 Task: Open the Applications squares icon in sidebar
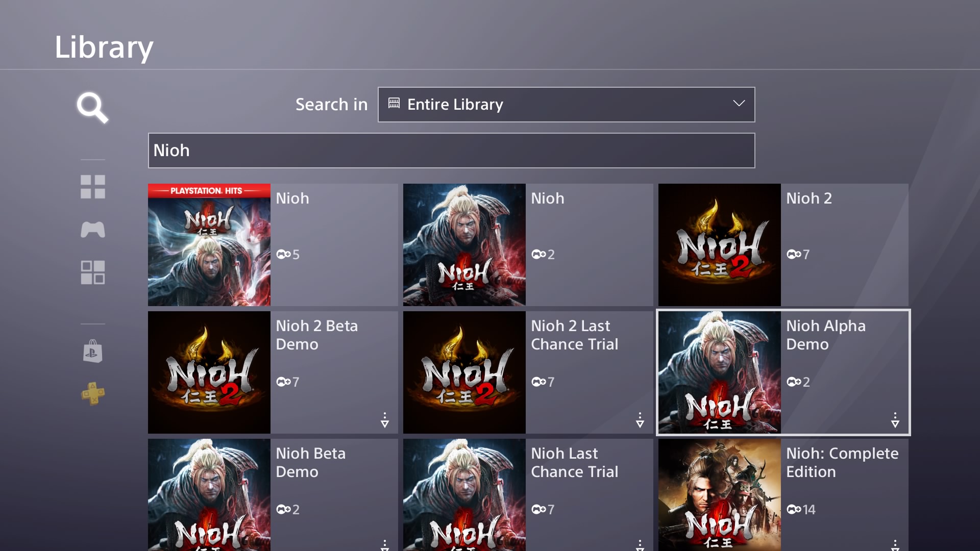tap(92, 272)
